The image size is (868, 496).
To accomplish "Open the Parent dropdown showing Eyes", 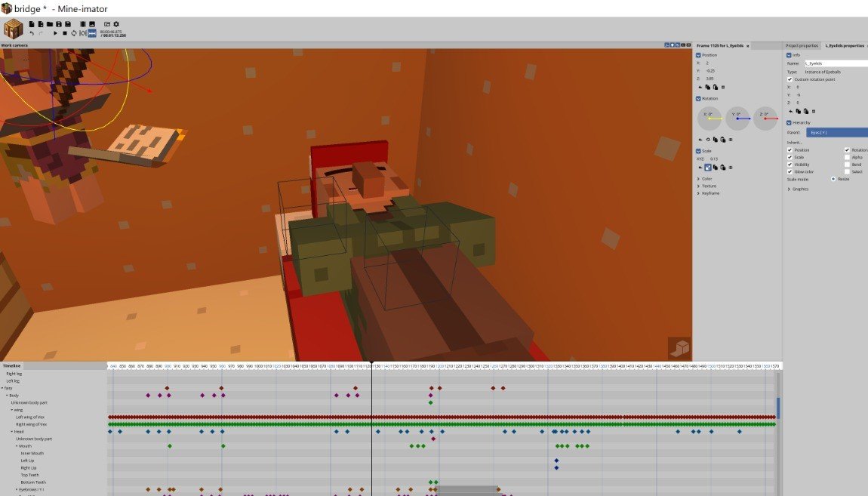I will tap(837, 132).
